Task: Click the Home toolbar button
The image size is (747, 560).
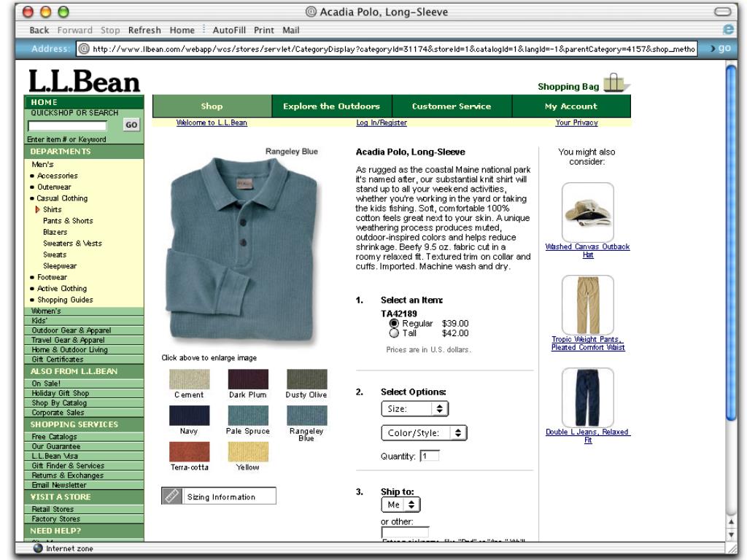Action: (x=182, y=30)
